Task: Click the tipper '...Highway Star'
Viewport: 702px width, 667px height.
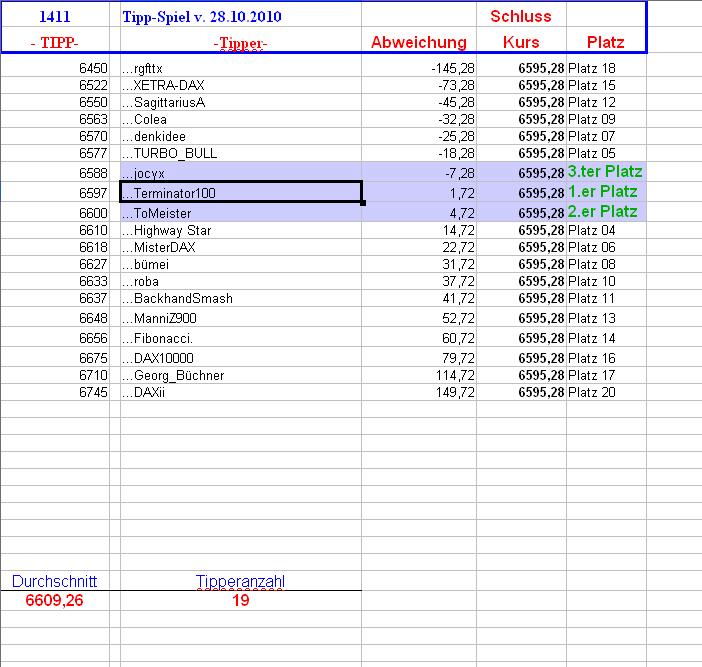Action: (166, 231)
